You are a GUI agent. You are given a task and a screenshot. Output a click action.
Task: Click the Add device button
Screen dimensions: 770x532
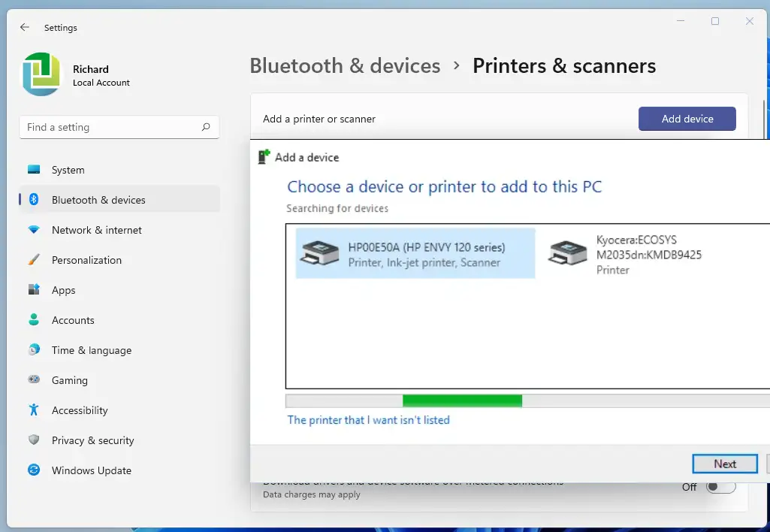[x=687, y=119]
